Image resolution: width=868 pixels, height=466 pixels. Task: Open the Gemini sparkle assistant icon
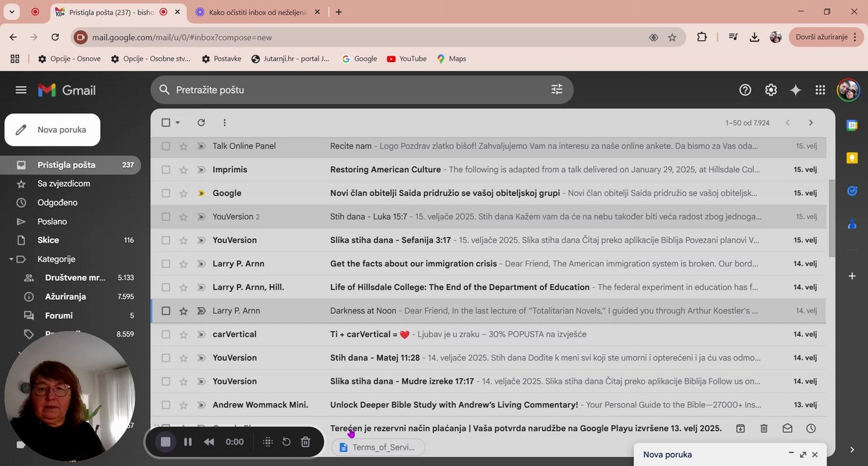tap(796, 90)
